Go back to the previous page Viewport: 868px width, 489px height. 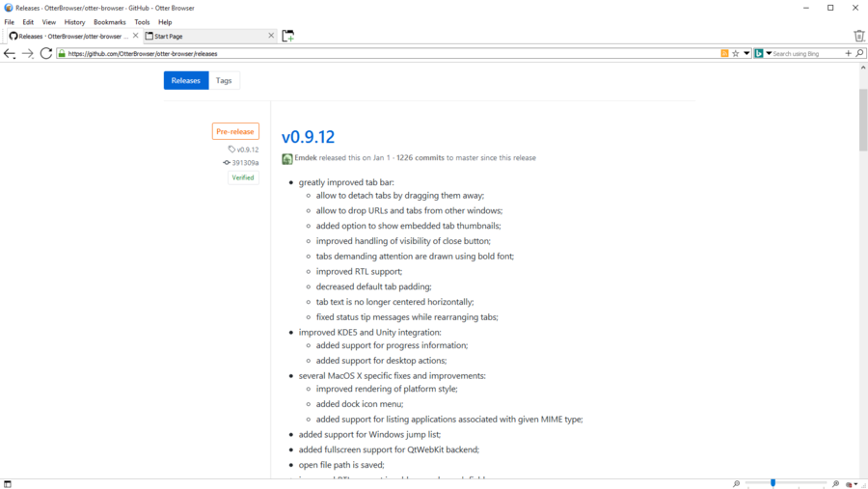pos(10,54)
